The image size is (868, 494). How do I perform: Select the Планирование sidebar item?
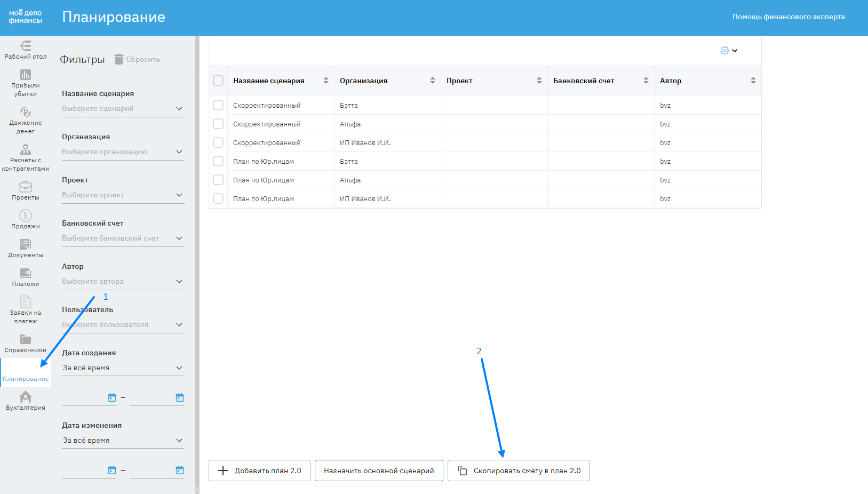(26, 372)
